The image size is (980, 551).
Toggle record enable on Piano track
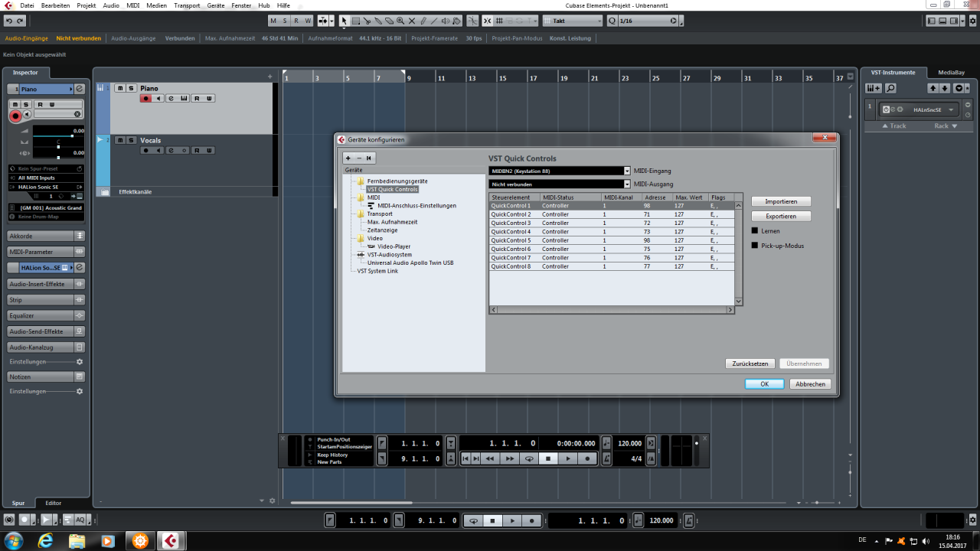pos(145,99)
